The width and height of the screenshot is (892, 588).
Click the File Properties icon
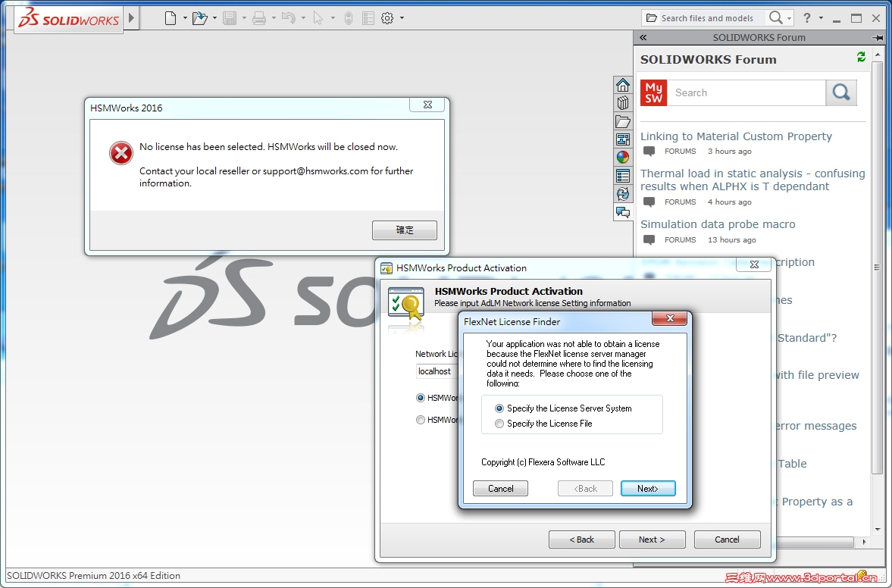click(368, 18)
